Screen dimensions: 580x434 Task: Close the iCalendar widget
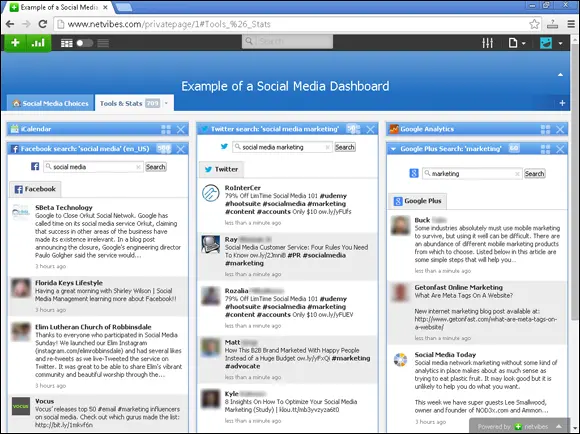click(181, 129)
